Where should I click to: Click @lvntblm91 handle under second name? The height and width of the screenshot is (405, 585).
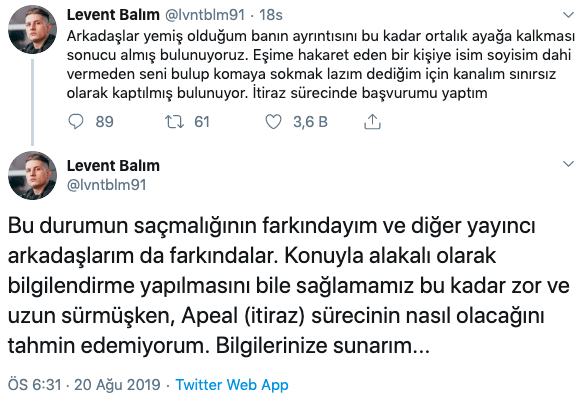tap(106, 185)
